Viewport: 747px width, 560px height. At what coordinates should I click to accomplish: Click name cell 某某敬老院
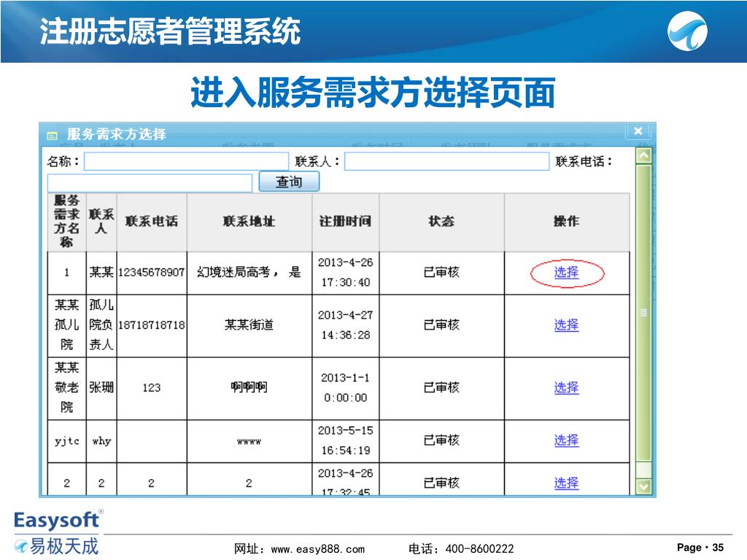point(66,387)
